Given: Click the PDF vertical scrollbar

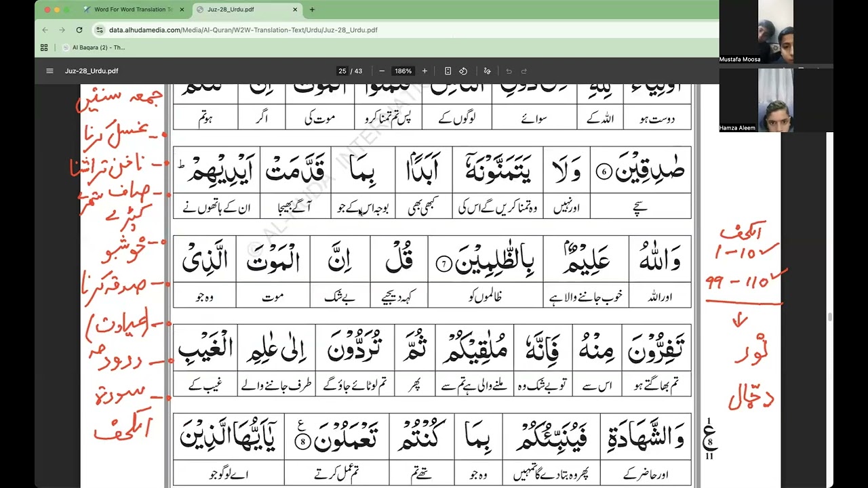Looking at the screenshot, I should pyautogui.click(x=829, y=317).
